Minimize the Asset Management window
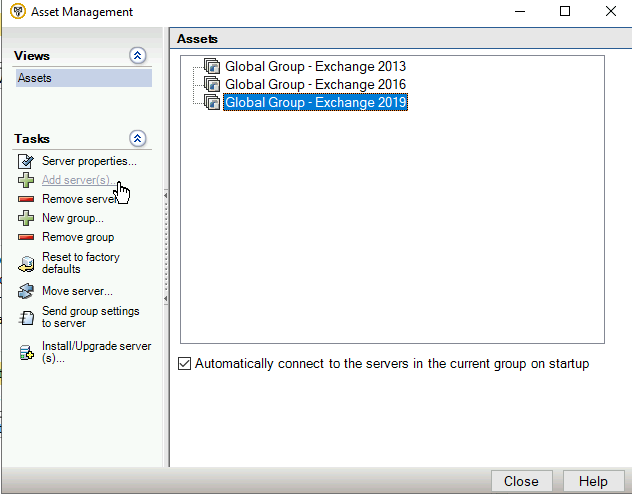The width and height of the screenshot is (632, 494). point(520,11)
